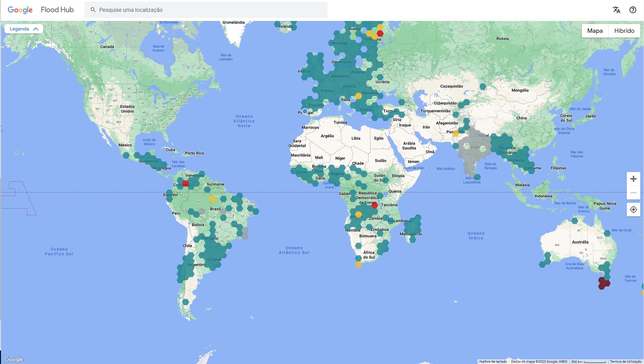The width and height of the screenshot is (644, 364).
Task: Click the my location target icon
Action: [633, 210]
